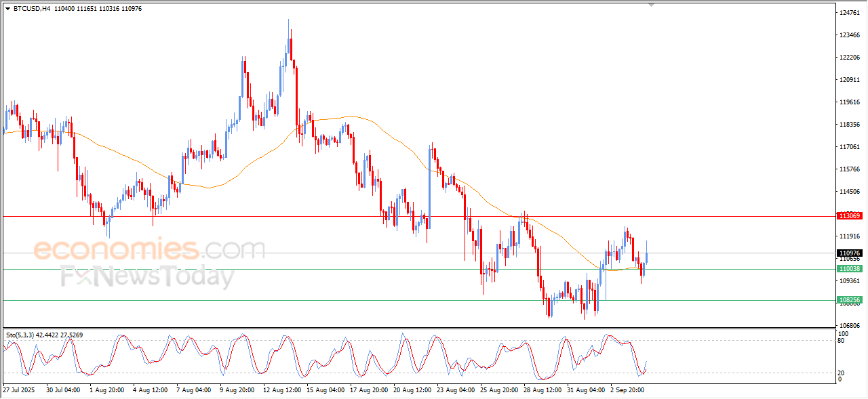The height and width of the screenshot is (399, 868).
Task: Select the green 108256 price level tag
Action: (849, 299)
